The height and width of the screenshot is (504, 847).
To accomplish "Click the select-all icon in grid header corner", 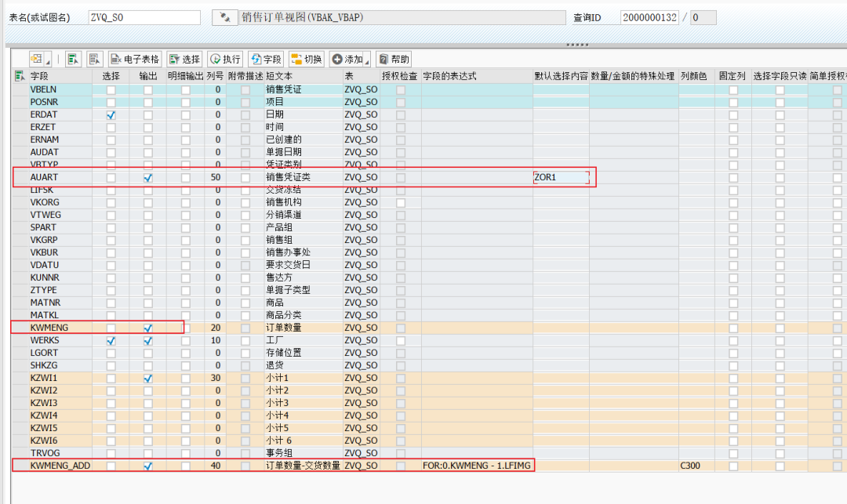I will 20,76.
